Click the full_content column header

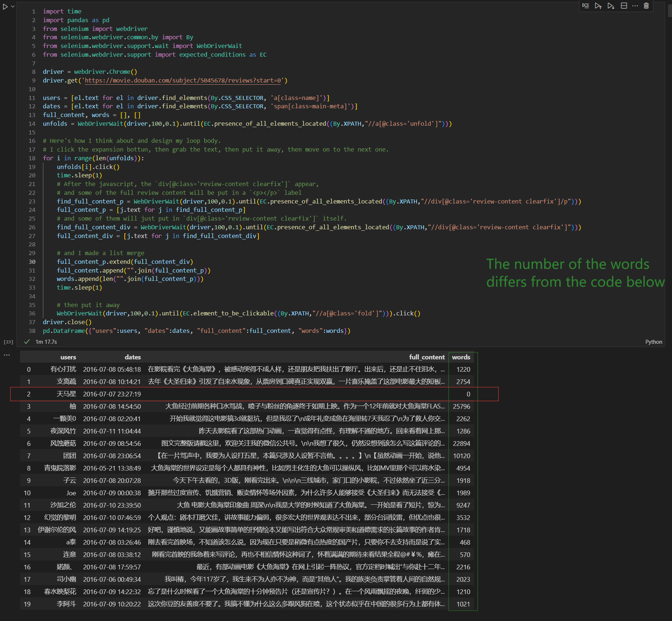coord(427,357)
